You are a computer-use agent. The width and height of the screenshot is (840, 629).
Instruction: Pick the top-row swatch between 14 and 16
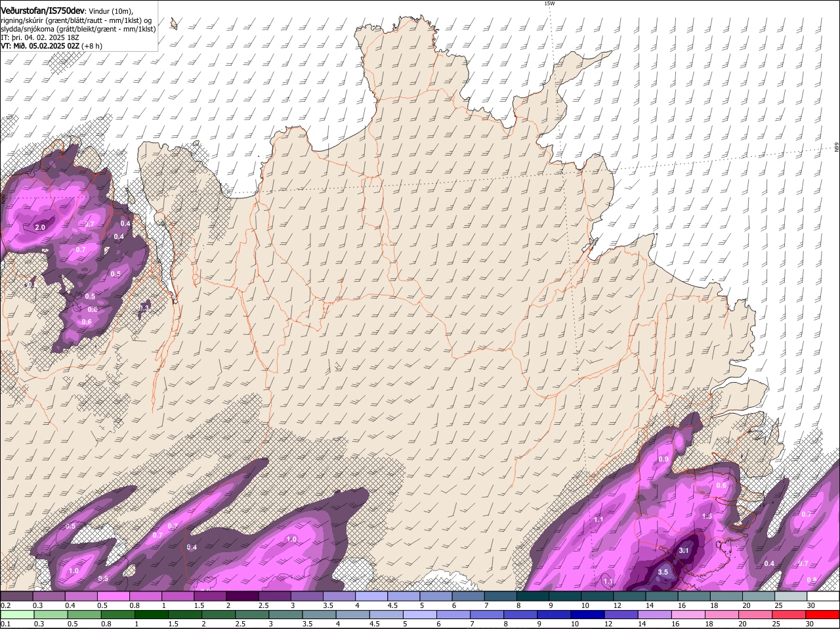tap(661, 596)
